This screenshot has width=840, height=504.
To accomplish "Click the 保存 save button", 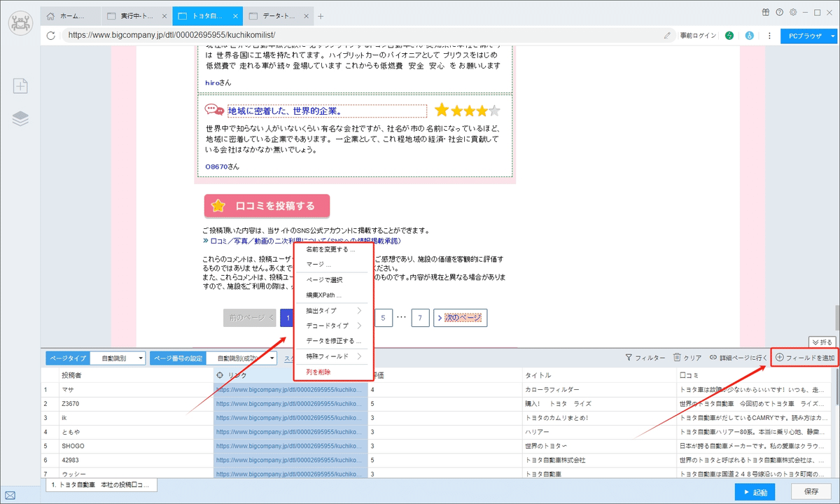I will click(x=811, y=491).
